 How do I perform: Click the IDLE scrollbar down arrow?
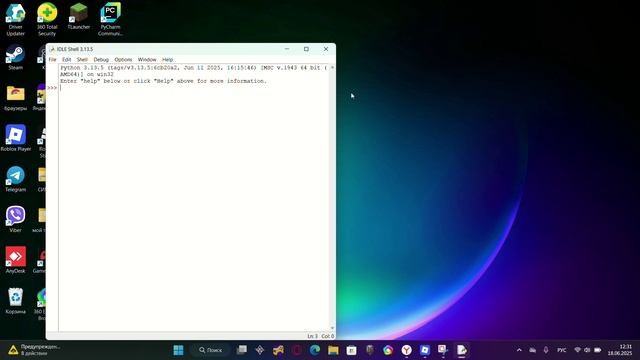click(x=332, y=328)
